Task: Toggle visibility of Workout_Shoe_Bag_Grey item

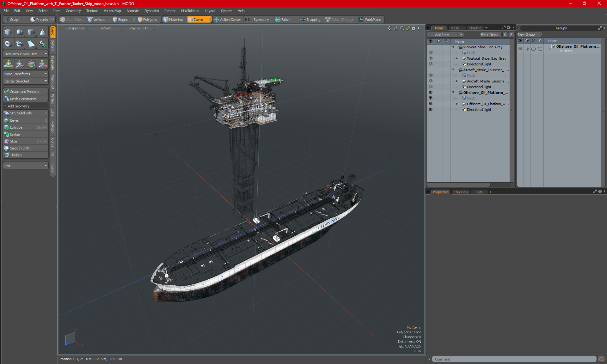Action: [430, 58]
